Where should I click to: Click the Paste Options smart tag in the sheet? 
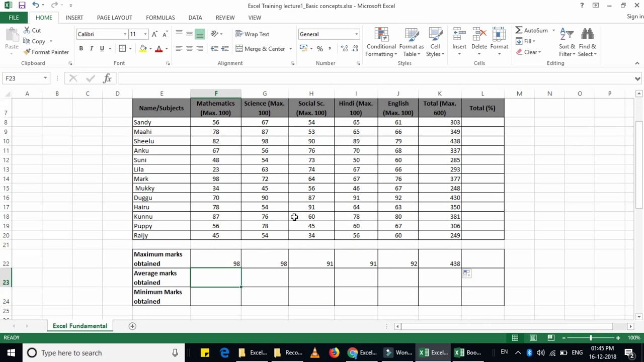(x=467, y=274)
